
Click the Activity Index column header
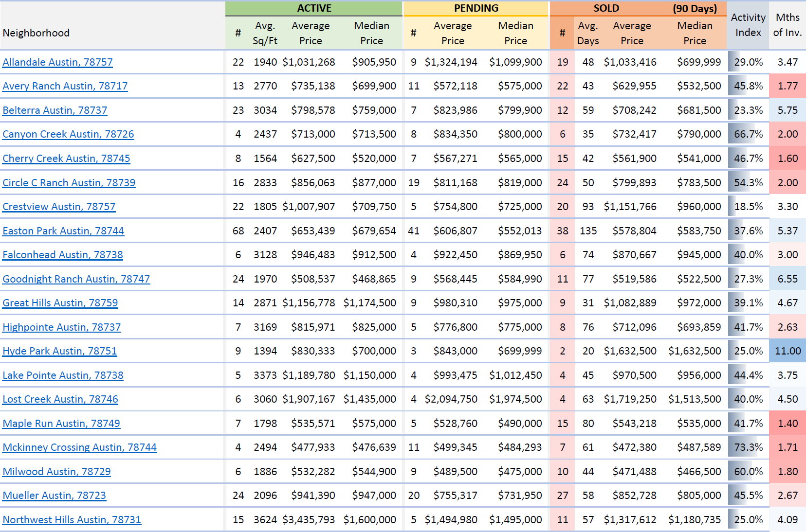point(748,25)
